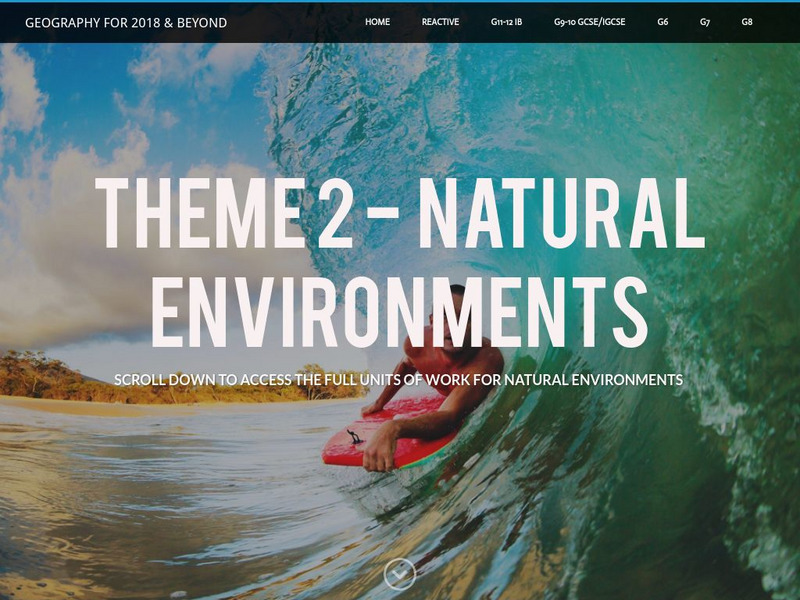Viewport: 800px width, 600px height.
Task: Open the REACTIVE menu item
Action: [x=440, y=22]
